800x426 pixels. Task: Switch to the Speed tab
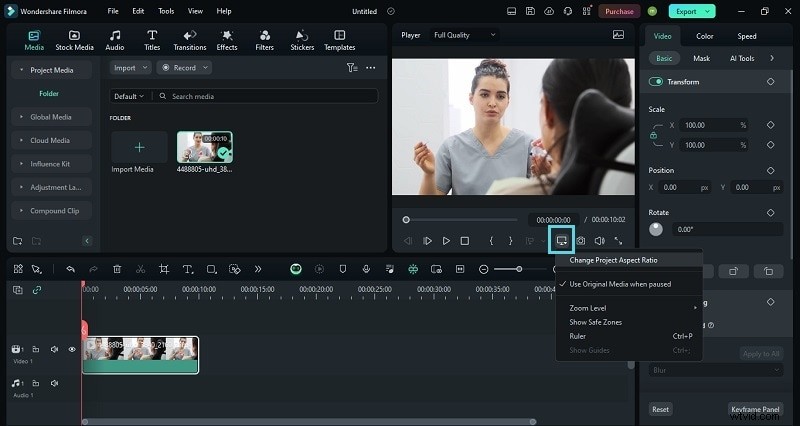(x=746, y=36)
